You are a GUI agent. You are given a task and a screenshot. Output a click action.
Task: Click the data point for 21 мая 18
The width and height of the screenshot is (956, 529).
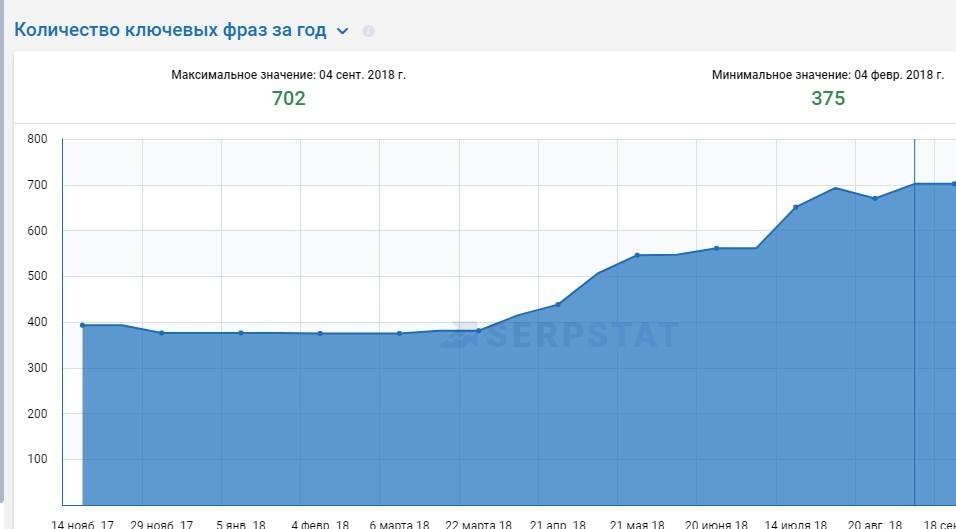click(x=637, y=255)
